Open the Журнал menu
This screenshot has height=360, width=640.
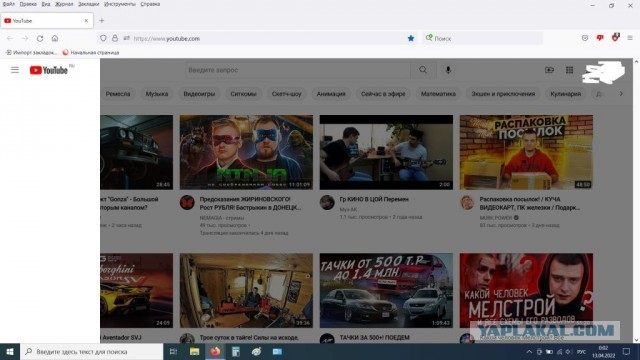click(64, 4)
